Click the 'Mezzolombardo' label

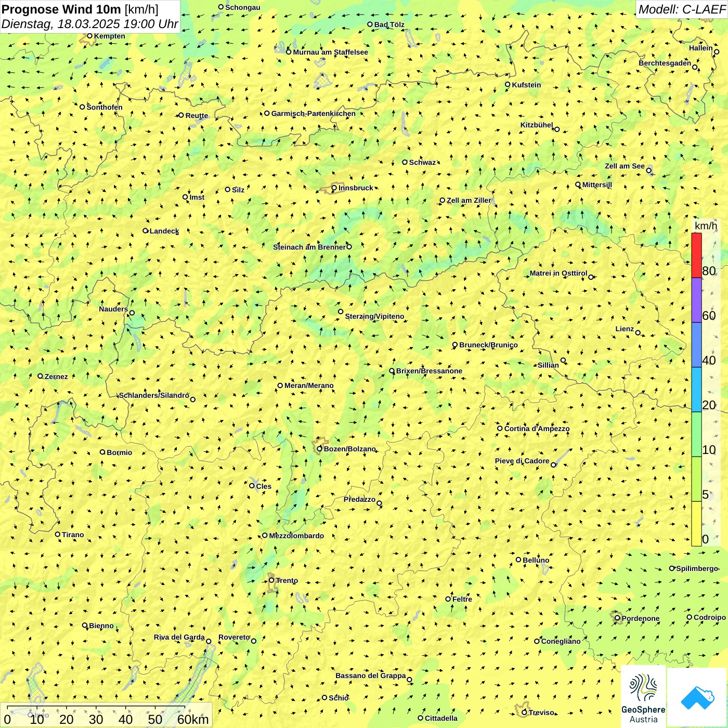pos(296,536)
